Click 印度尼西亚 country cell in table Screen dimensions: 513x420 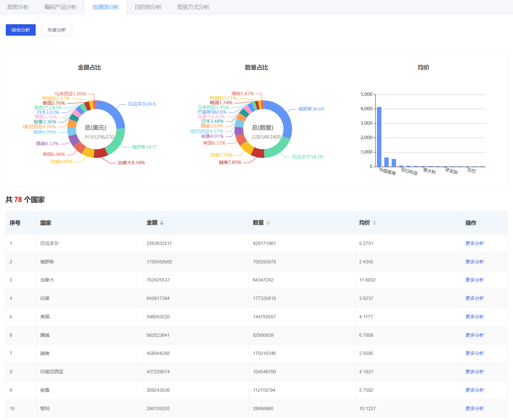pos(52,372)
